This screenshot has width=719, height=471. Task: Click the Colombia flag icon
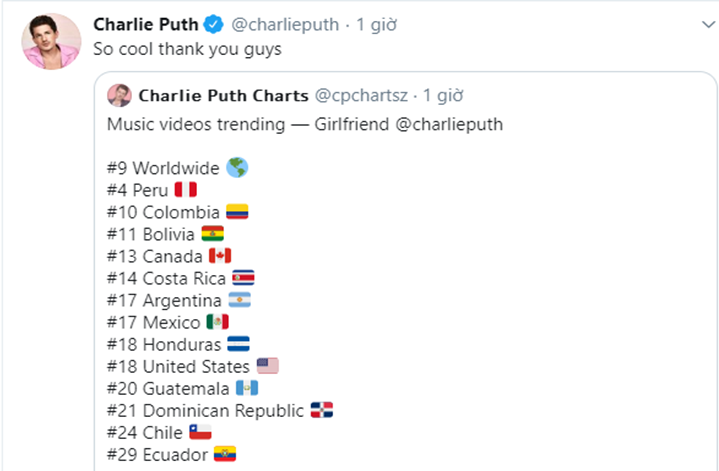pyautogui.click(x=236, y=212)
